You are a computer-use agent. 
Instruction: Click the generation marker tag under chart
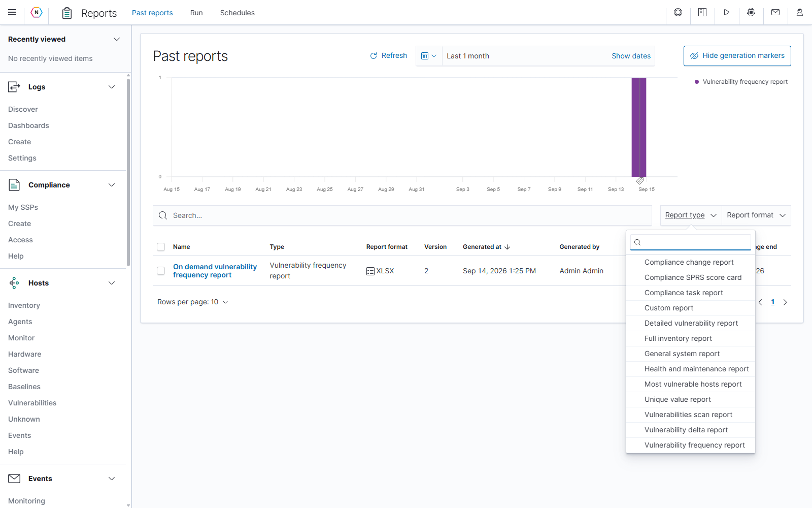(x=640, y=181)
